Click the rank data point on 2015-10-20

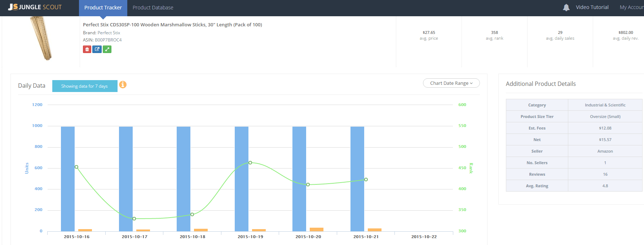coord(308,185)
